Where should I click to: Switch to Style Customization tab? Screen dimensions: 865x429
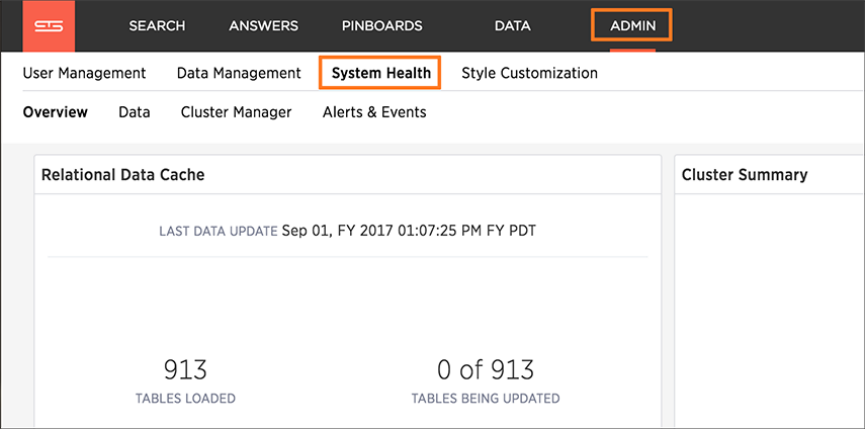(x=529, y=73)
